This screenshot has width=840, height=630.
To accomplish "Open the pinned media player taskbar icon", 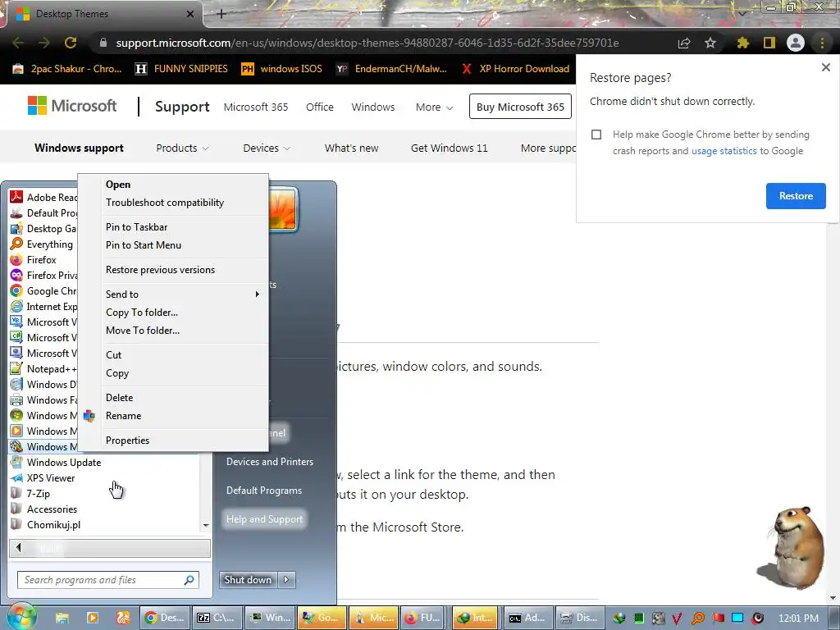I will pyautogui.click(x=93, y=618).
